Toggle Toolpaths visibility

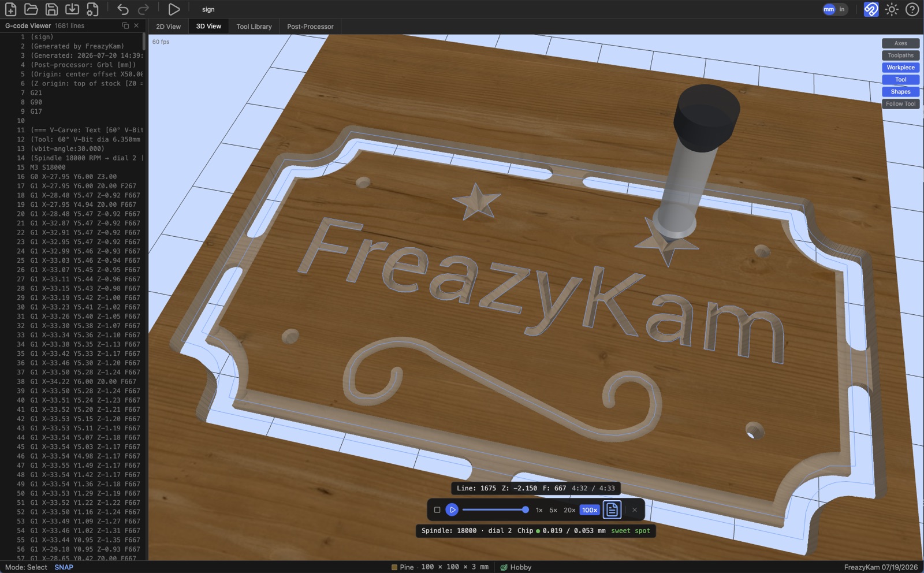click(x=900, y=55)
